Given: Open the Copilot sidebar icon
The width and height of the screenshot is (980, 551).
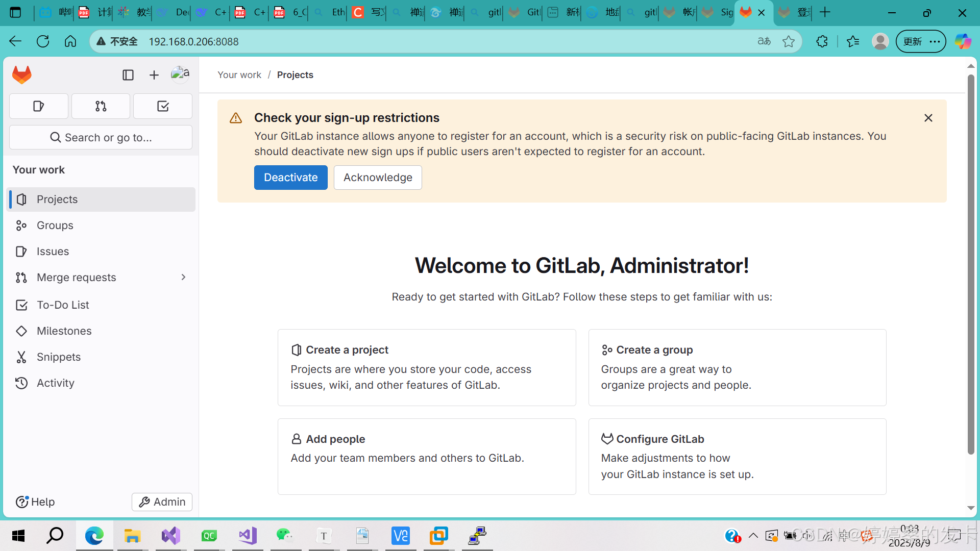Looking at the screenshot, I should point(963,41).
